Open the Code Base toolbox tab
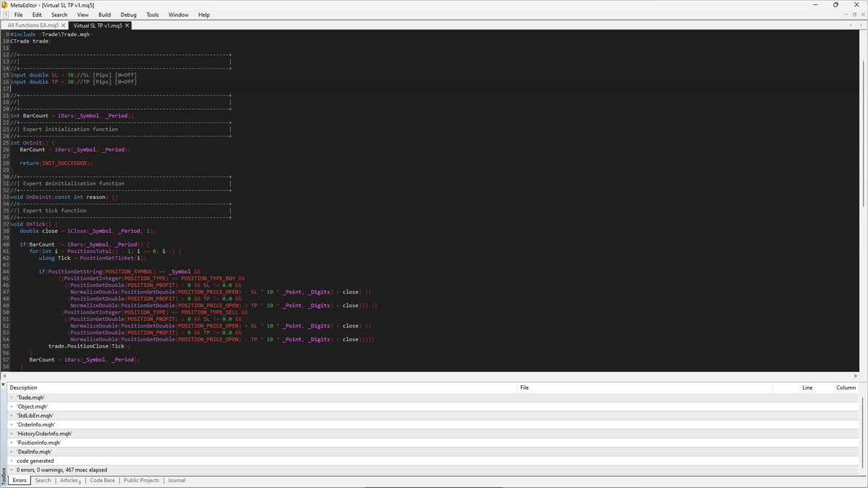 pyautogui.click(x=102, y=480)
